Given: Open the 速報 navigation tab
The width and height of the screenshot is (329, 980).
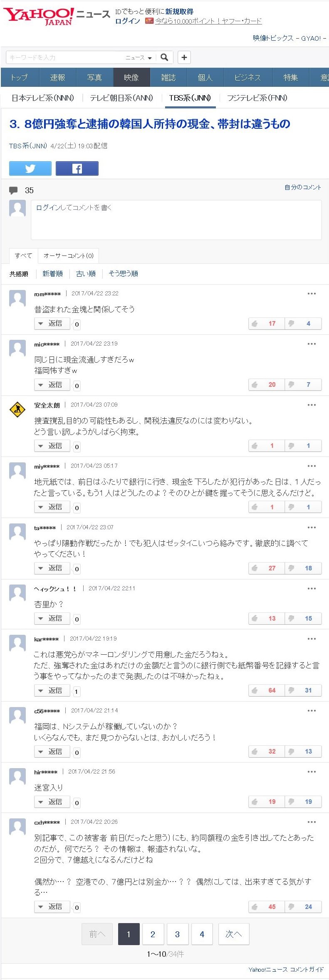Looking at the screenshot, I should 57,78.
